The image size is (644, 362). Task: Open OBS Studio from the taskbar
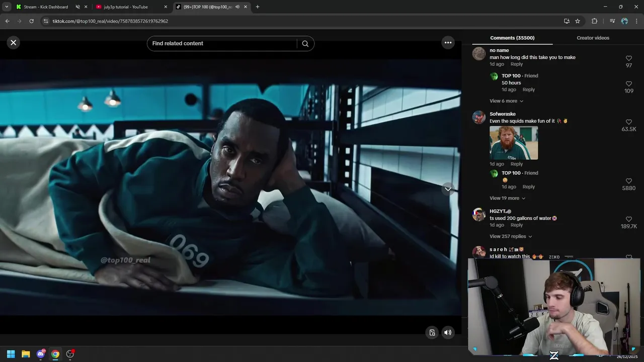coord(70,354)
